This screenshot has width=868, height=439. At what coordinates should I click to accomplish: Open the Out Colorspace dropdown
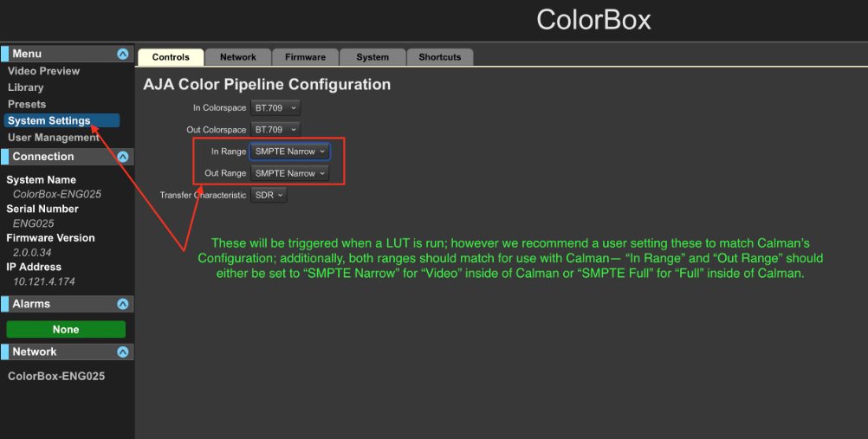276,130
